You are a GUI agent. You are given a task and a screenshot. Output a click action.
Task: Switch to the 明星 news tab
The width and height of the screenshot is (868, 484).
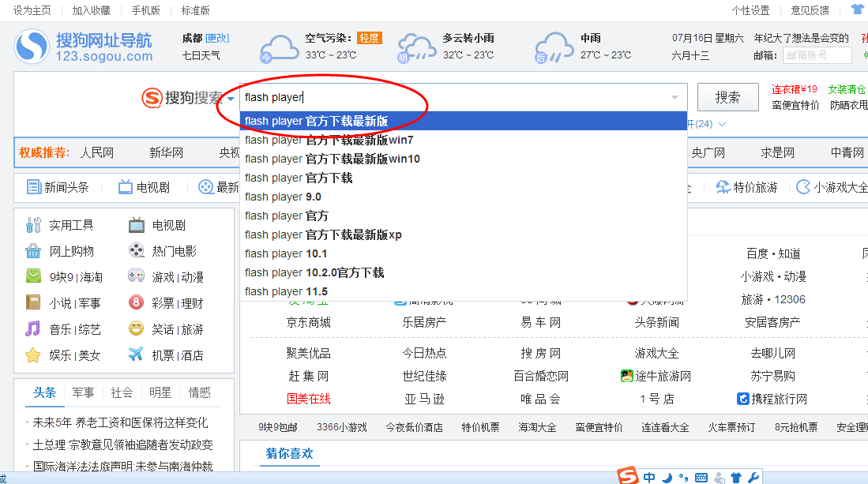(x=160, y=392)
